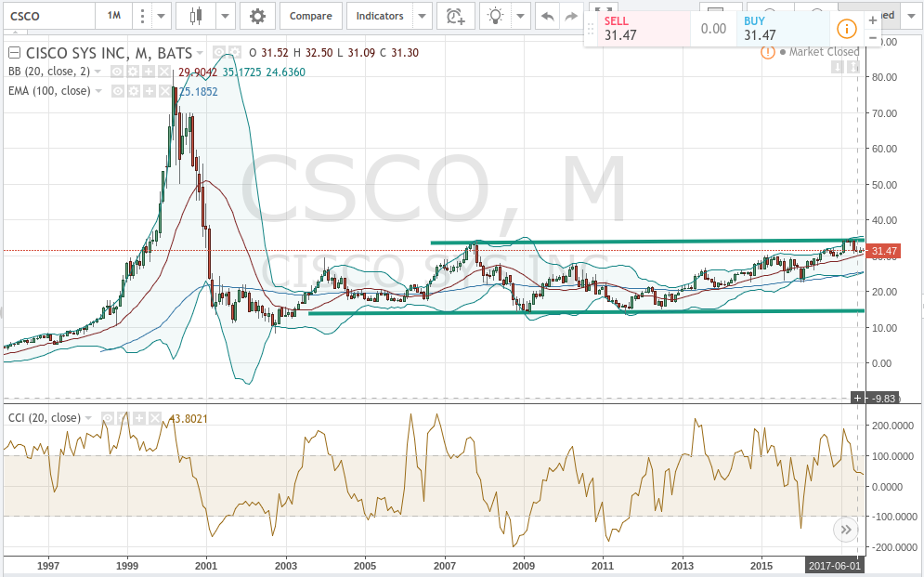Click the 2009 label on time axis
Viewport: 924px width, 577px height.
(x=524, y=566)
